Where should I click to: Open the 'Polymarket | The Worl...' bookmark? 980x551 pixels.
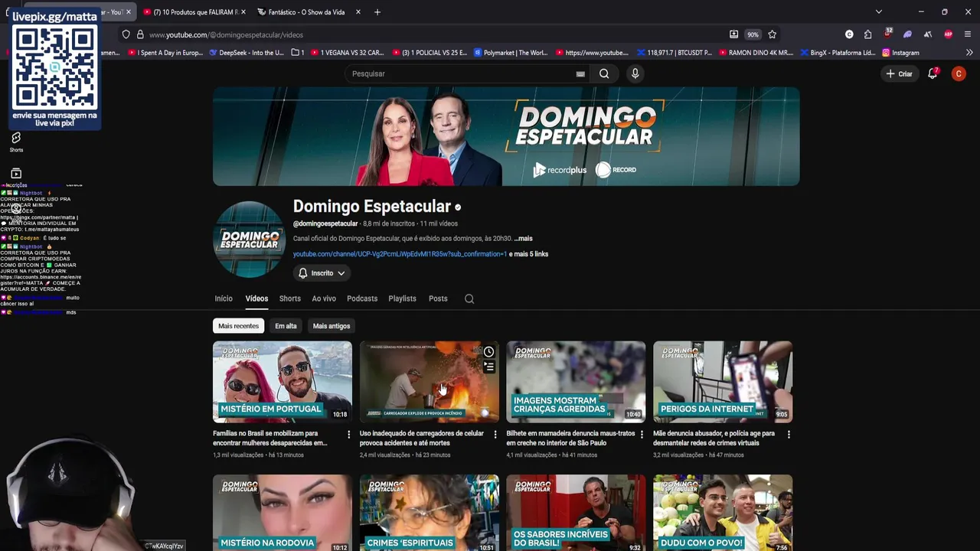pyautogui.click(x=511, y=53)
